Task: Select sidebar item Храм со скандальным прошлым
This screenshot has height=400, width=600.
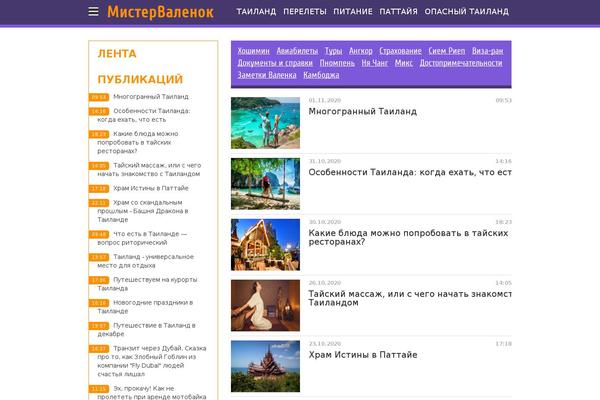Action: click(x=143, y=211)
